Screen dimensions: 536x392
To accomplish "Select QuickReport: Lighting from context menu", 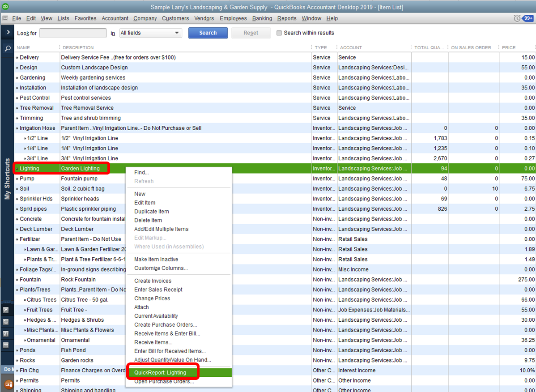I will click(160, 372).
